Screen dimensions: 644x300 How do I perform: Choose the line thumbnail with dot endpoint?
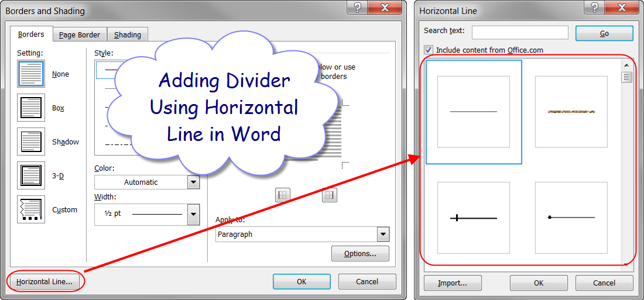[x=571, y=218]
